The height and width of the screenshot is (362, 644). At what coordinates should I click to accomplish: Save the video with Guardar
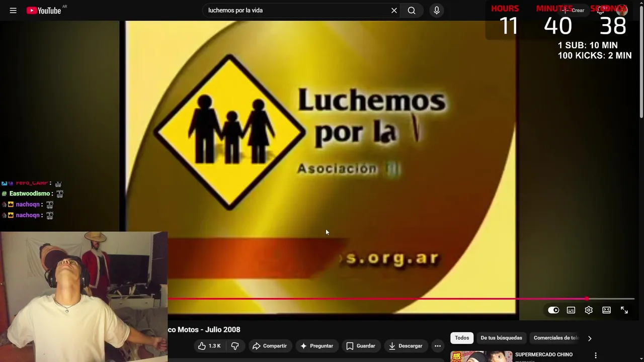click(360, 346)
